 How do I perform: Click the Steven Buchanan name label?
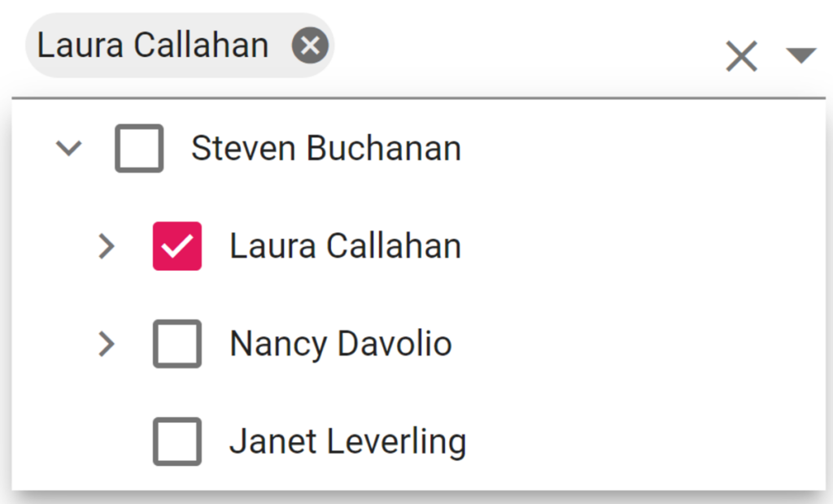(325, 148)
